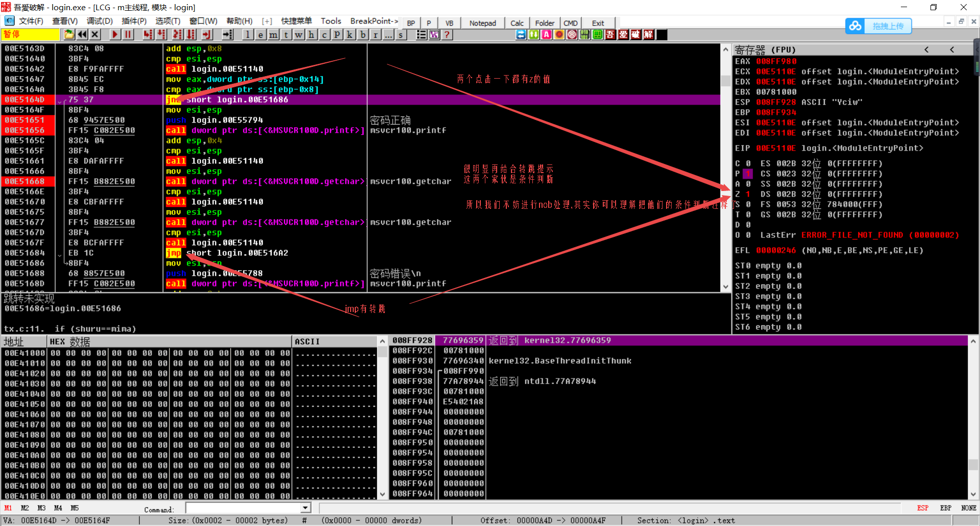Run the program with the play icon
980x526 pixels.
pos(115,35)
